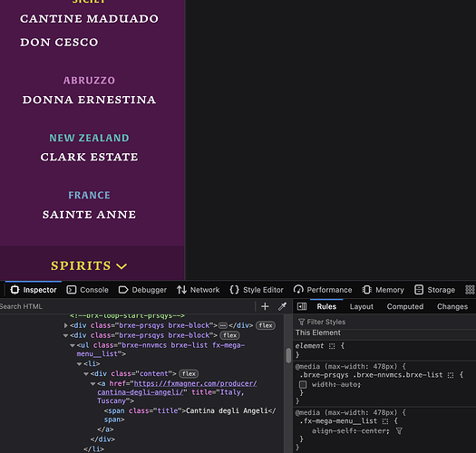476x453 pixels.
Task: Expand the Spirits menu chevron
Action: (121, 266)
